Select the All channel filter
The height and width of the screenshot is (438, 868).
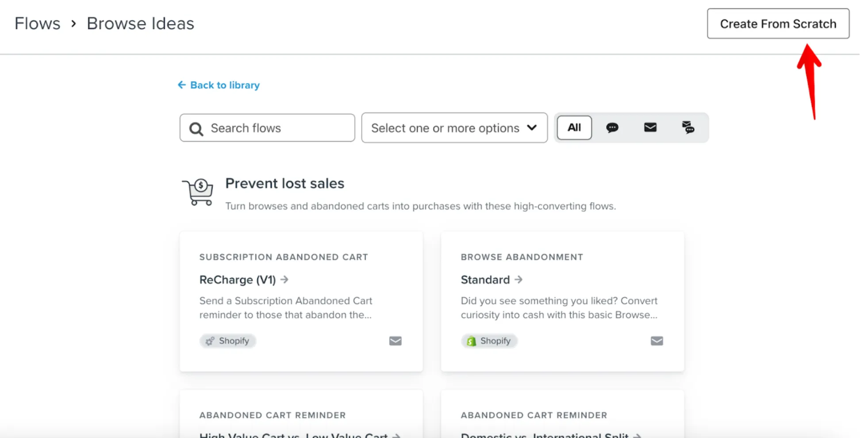(x=574, y=127)
